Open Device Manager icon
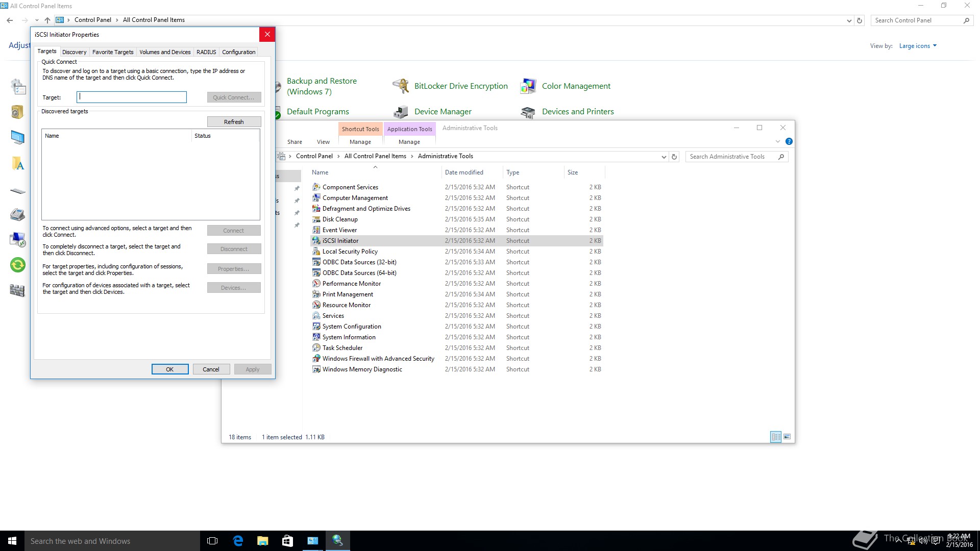 (401, 112)
